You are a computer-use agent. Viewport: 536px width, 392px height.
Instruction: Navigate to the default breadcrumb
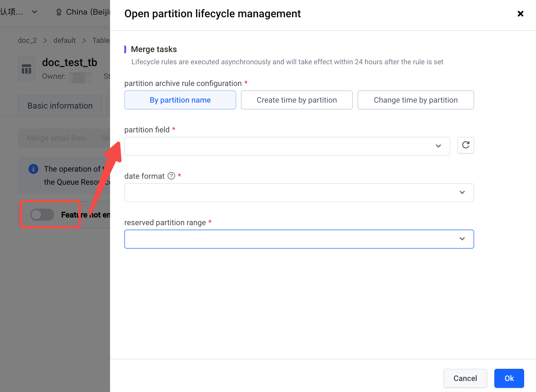[65, 40]
